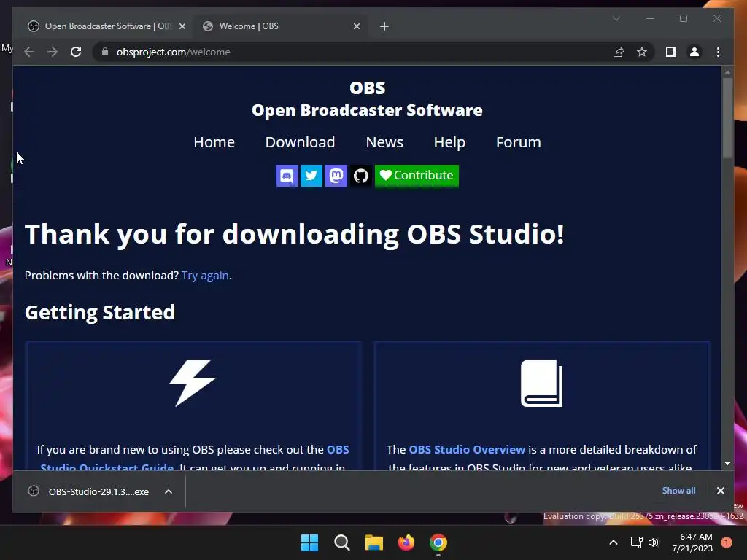Open the OBS Discord icon link
This screenshot has width=747, height=560.
286,176
